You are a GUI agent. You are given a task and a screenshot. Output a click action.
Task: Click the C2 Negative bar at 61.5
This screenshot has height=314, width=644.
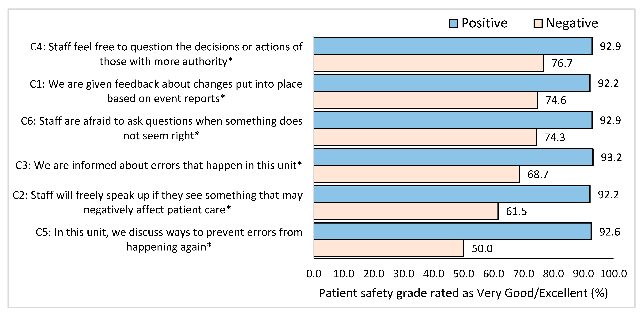(x=406, y=211)
